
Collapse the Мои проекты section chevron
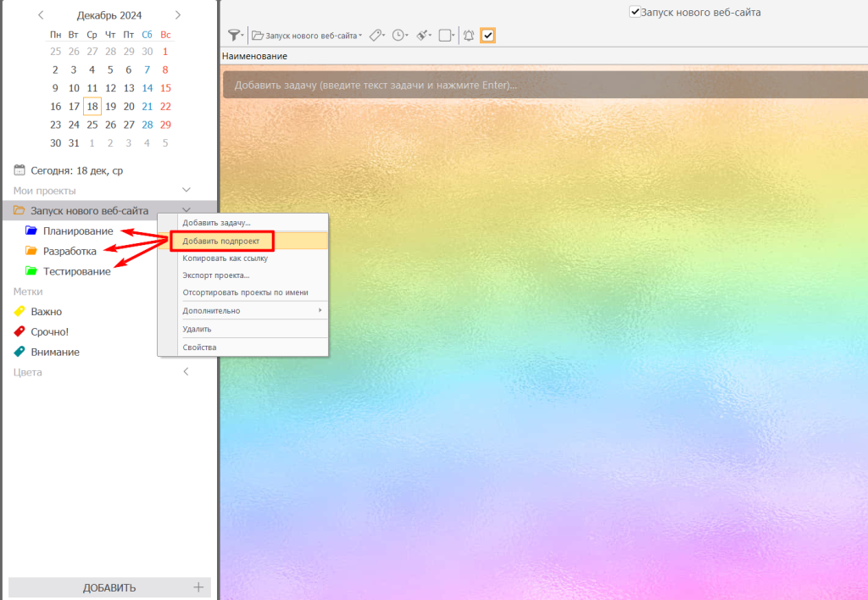186,191
